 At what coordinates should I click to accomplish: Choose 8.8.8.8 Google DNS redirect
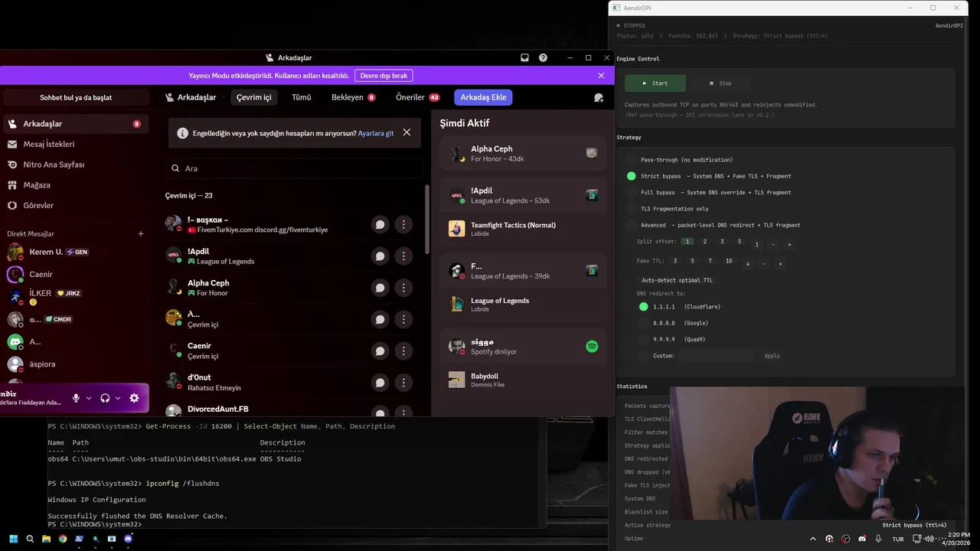pyautogui.click(x=643, y=323)
